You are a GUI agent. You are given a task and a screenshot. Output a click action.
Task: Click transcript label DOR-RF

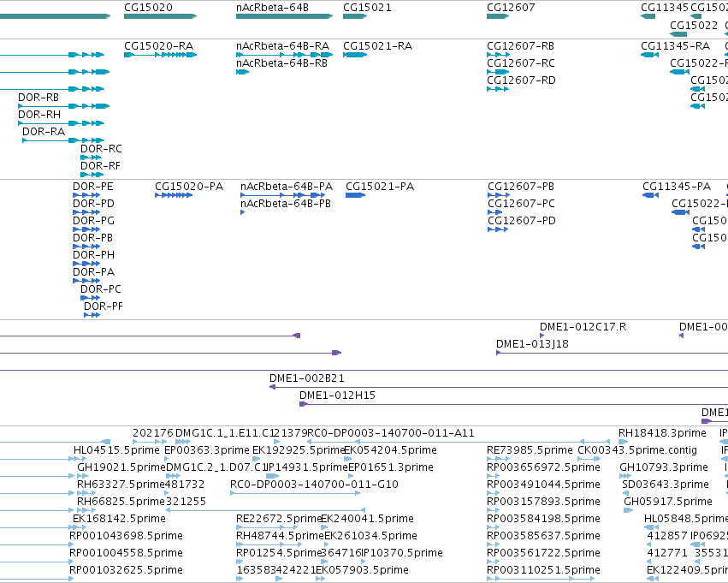(x=100, y=166)
